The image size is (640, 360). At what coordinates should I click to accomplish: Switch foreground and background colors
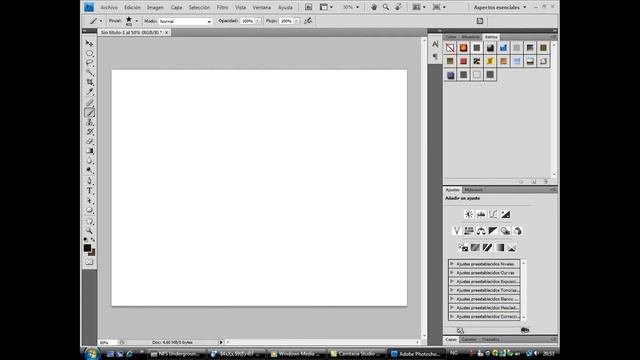[93, 240]
